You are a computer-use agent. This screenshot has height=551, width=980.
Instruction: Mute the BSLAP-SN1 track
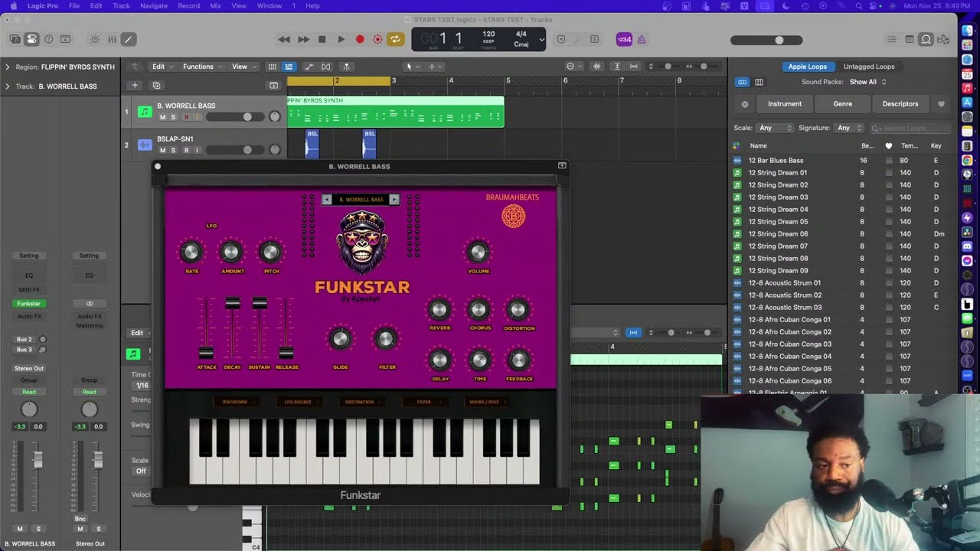tap(162, 150)
